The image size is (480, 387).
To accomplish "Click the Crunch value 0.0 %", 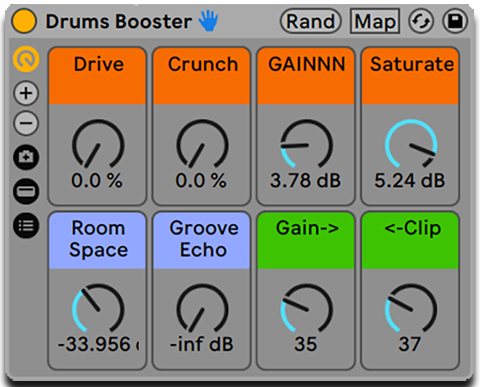I will coord(201,180).
